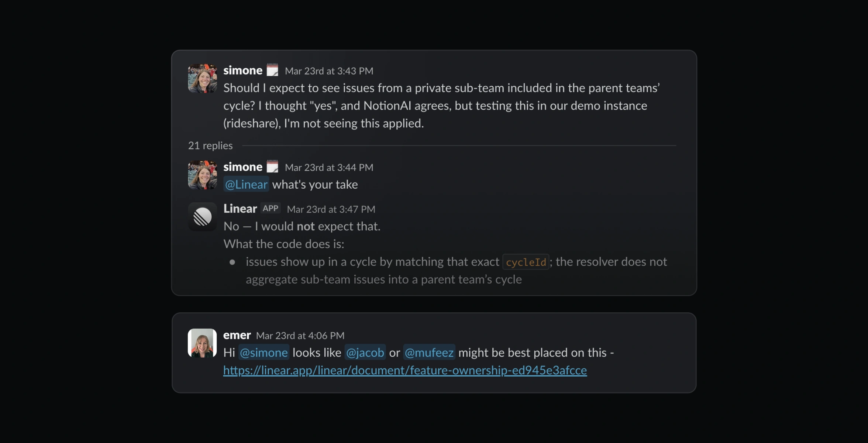Screen dimensions: 868x443
Task: Click the Mar 23rd 3:43 PM timestamp
Action: (329, 71)
